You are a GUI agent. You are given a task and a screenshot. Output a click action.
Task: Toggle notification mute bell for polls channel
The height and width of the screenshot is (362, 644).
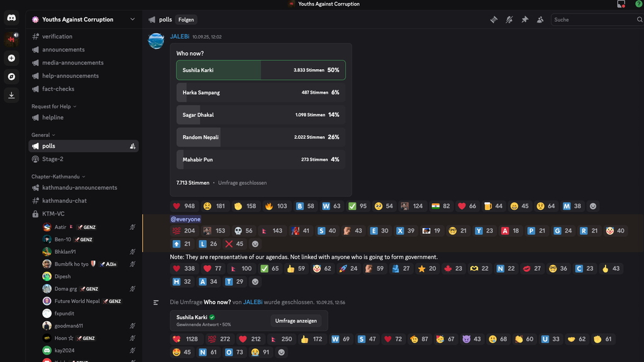coord(509,19)
